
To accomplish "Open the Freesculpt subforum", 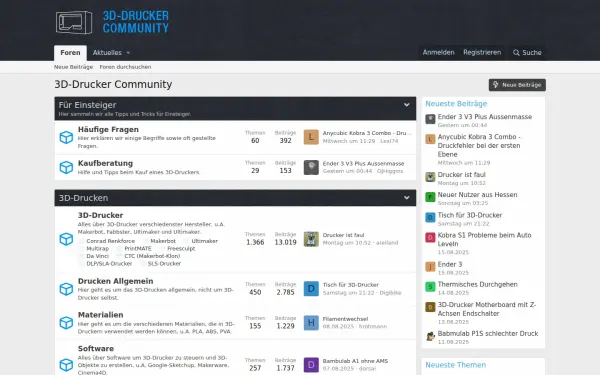I will (x=181, y=248).
